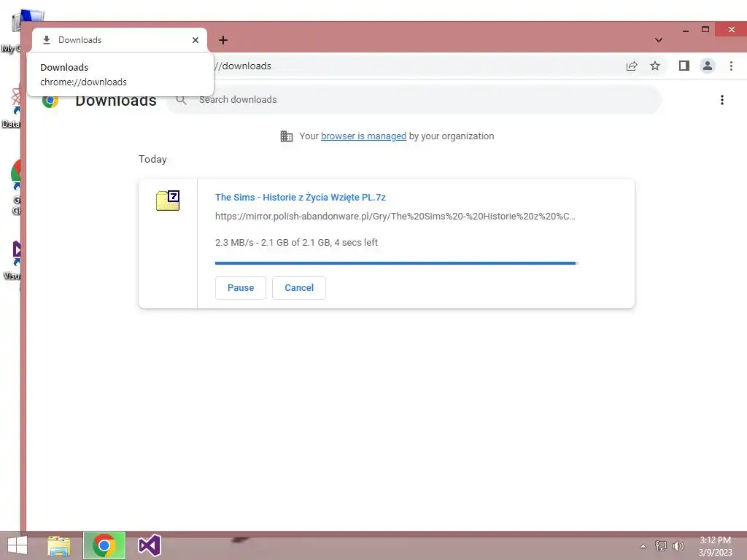Open the network tray icon
The width and height of the screenshot is (747, 560).
pos(660,545)
